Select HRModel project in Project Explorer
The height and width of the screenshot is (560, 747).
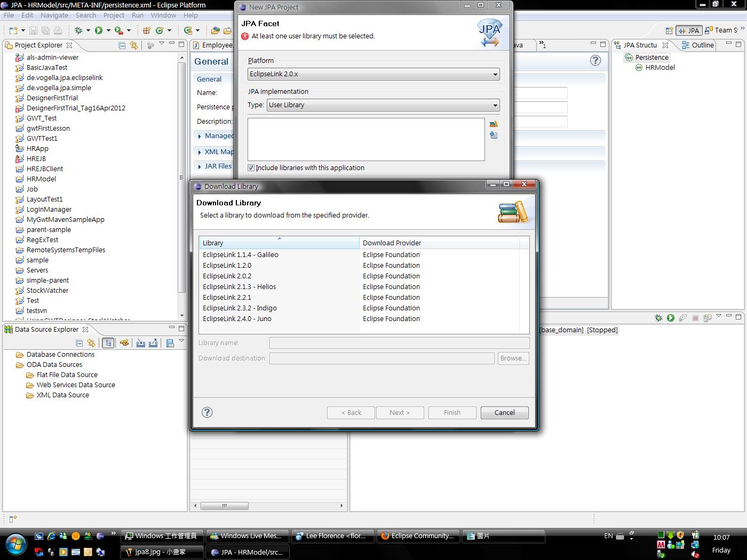pyautogui.click(x=41, y=179)
